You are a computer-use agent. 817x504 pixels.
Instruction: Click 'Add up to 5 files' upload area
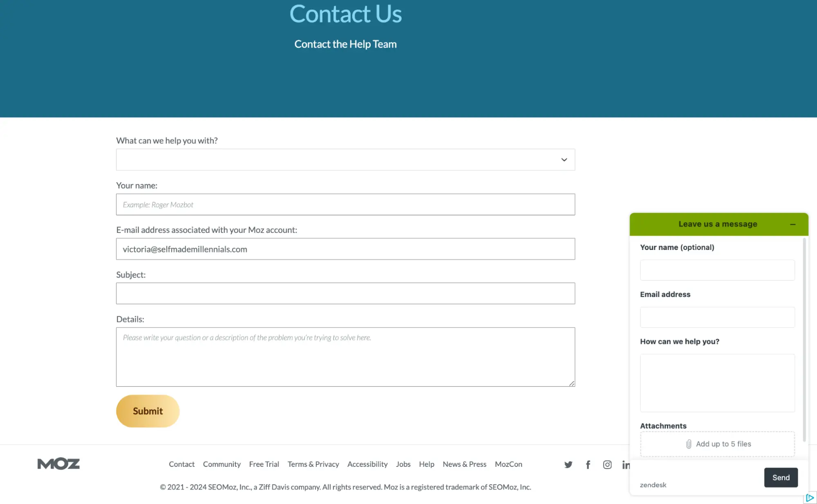click(x=717, y=444)
